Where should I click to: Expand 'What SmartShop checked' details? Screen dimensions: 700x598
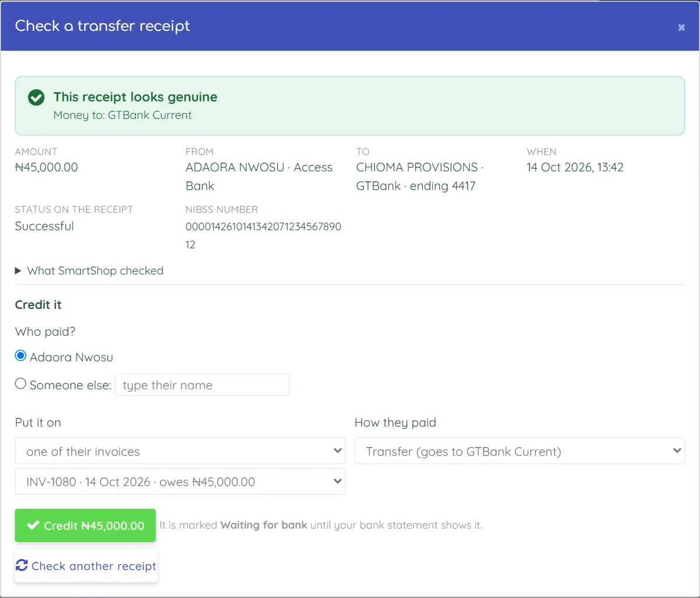89,270
